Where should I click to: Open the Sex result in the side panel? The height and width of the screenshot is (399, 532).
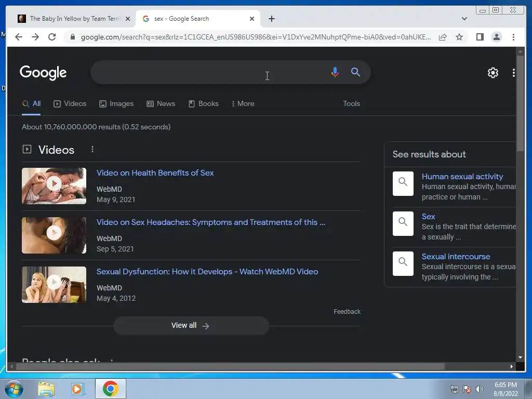428,217
